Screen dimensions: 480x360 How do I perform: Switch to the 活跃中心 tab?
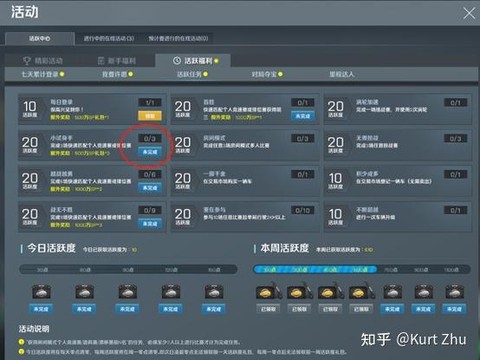coord(40,39)
